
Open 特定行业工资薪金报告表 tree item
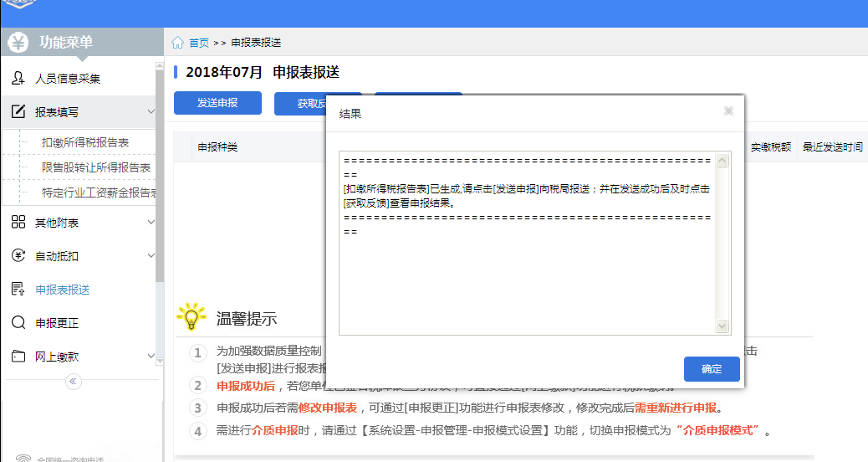pos(99,192)
